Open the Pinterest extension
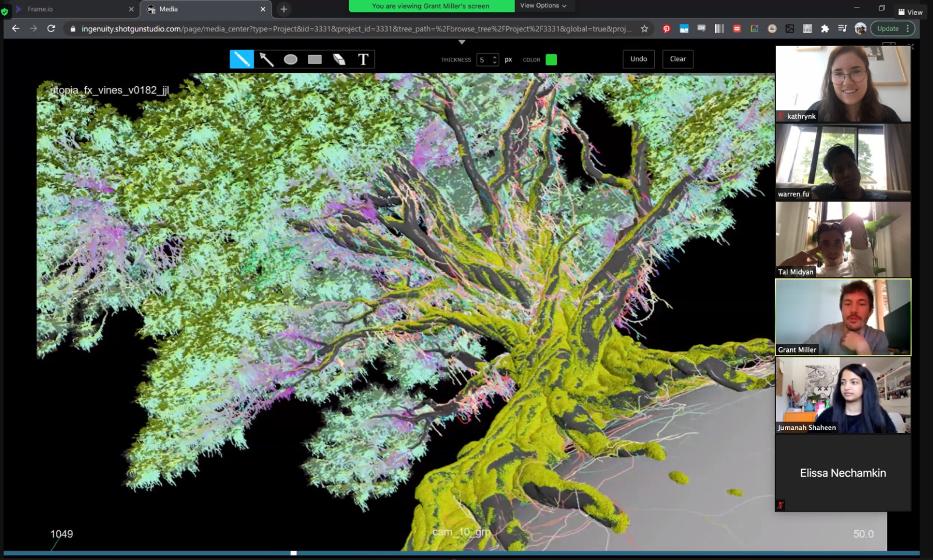The height and width of the screenshot is (560, 933). pyautogui.click(x=666, y=29)
